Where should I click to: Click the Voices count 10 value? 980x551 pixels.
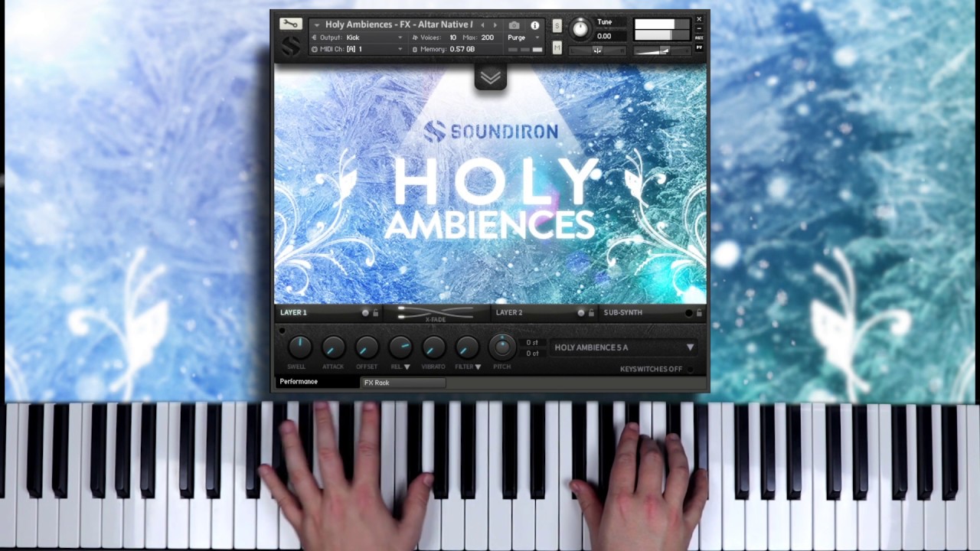pos(452,37)
